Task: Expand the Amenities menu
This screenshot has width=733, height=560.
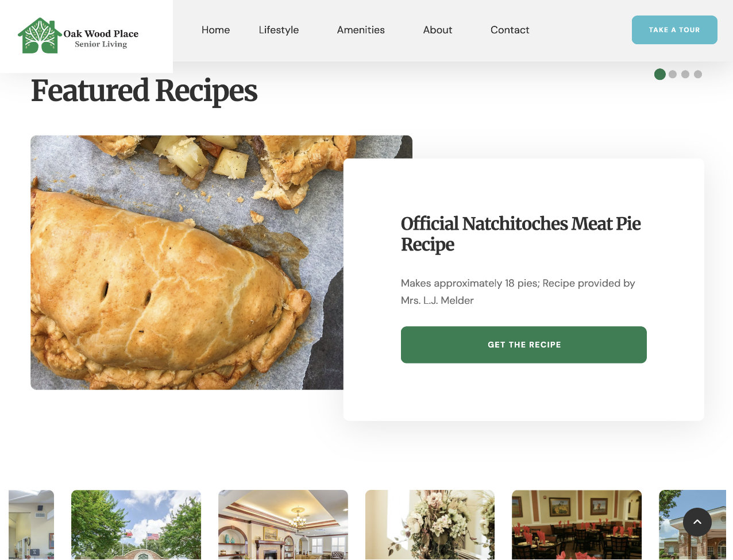Action: point(361,30)
